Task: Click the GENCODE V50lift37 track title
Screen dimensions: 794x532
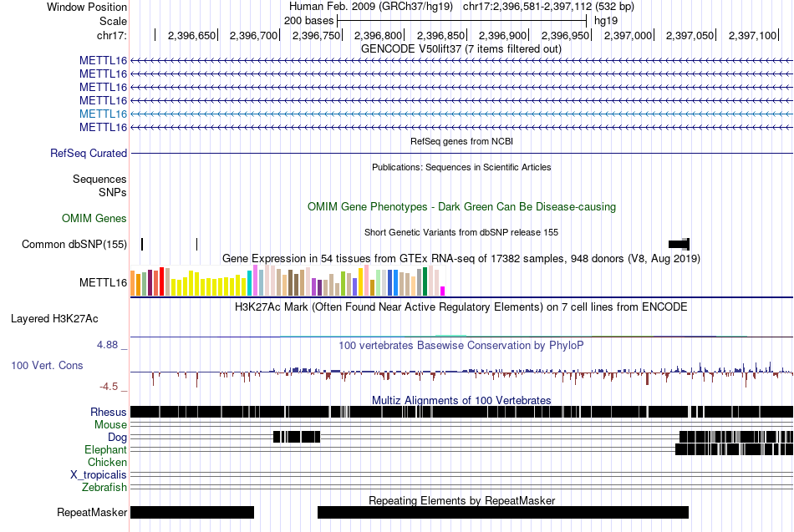Action: [x=461, y=49]
